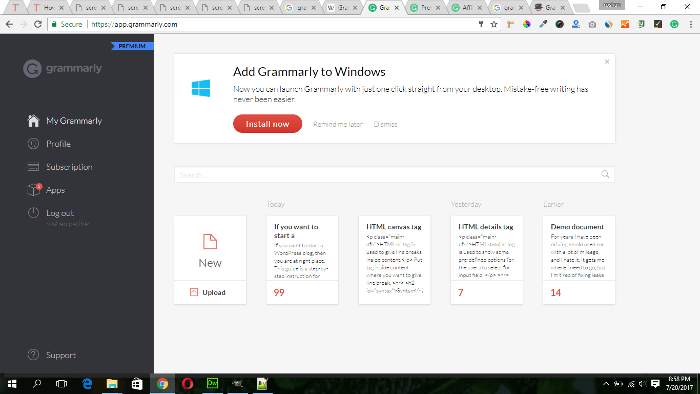The image size is (700, 394).
Task: Open Task View on taskbar
Action: pos(61,384)
